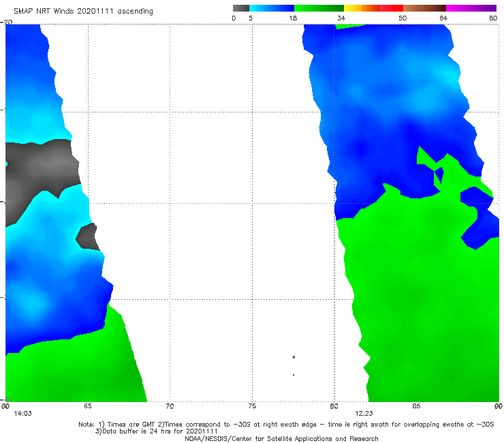504x443 pixels.
Task: Click the note line starting "Note: 1) Times are GMT"
Action: (286, 425)
